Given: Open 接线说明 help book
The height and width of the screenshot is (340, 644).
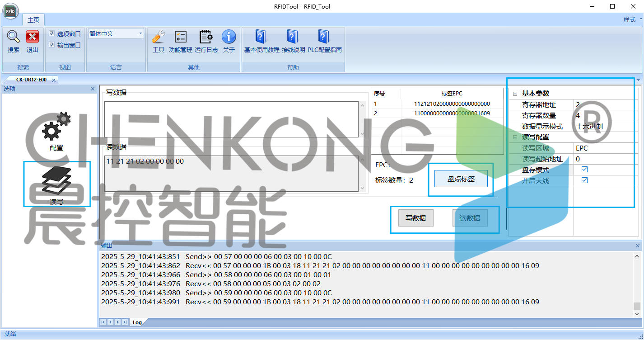Looking at the screenshot, I should [293, 37].
